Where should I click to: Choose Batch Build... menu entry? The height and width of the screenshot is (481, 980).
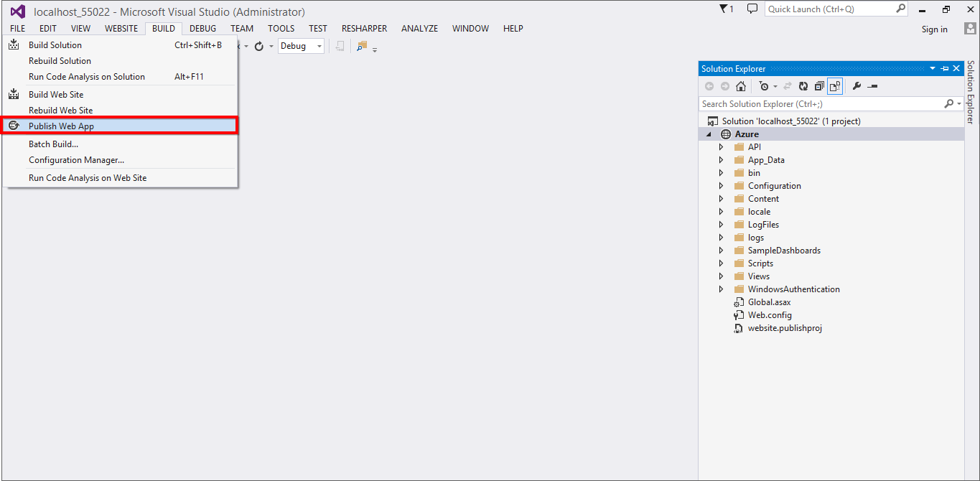coord(120,144)
